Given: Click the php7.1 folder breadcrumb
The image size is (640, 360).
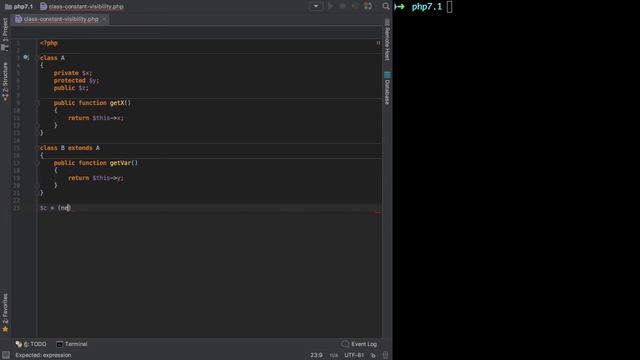Looking at the screenshot, I should 19,7.
